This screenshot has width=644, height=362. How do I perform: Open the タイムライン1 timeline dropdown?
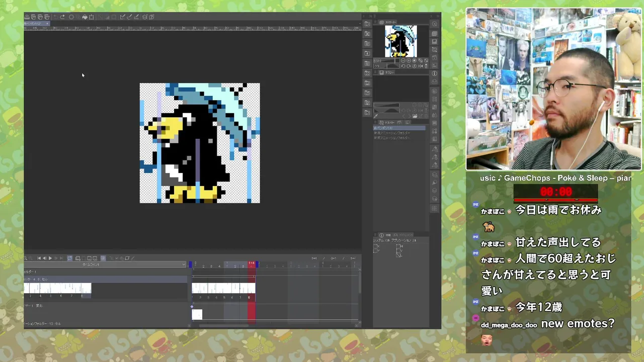point(105,264)
